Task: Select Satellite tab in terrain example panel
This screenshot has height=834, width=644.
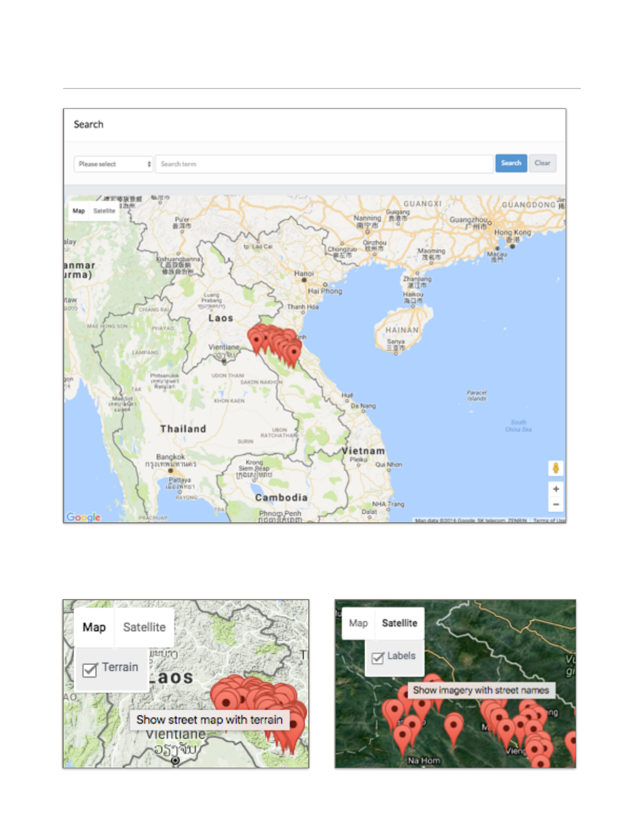Action: [144, 627]
